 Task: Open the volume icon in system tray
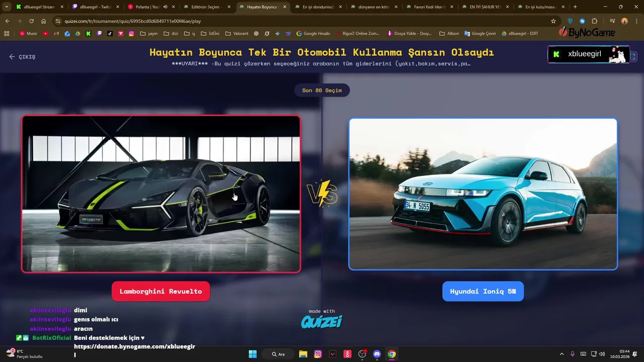coord(603,354)
